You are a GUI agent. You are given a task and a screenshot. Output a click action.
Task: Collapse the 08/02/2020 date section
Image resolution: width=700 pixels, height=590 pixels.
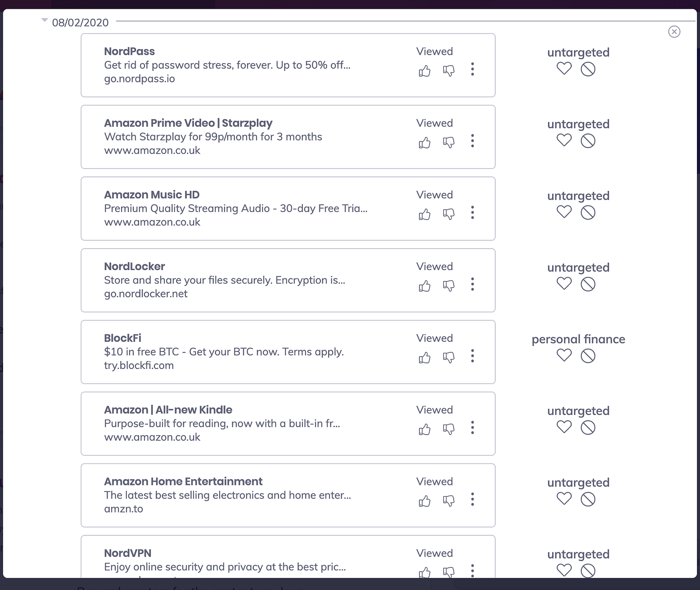[44, 21]
